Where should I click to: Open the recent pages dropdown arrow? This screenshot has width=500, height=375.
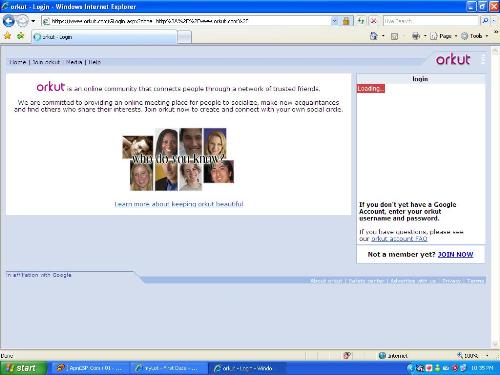(x=33, y=21)
